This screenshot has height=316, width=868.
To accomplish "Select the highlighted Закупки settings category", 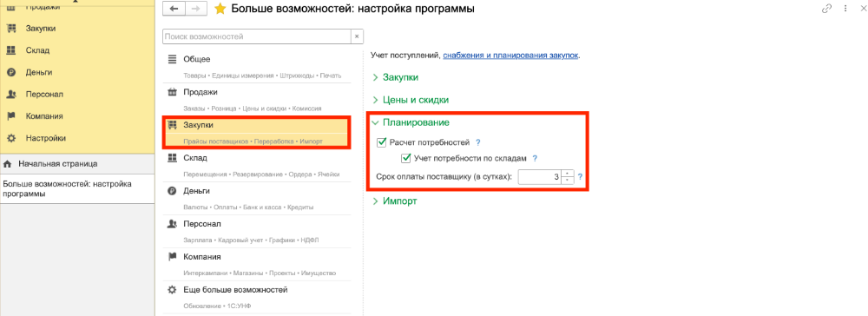I will pyautogui.click(x=257, y=133).
